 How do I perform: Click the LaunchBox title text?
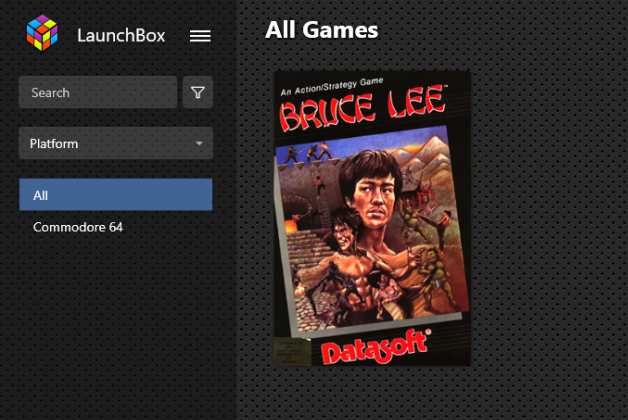coord(121,36)
